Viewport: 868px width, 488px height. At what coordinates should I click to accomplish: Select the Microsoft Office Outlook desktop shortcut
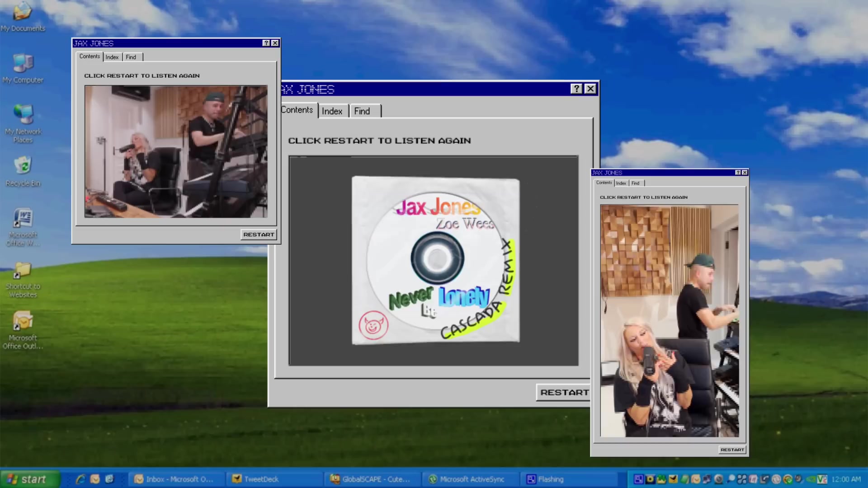tap(23, 330)
